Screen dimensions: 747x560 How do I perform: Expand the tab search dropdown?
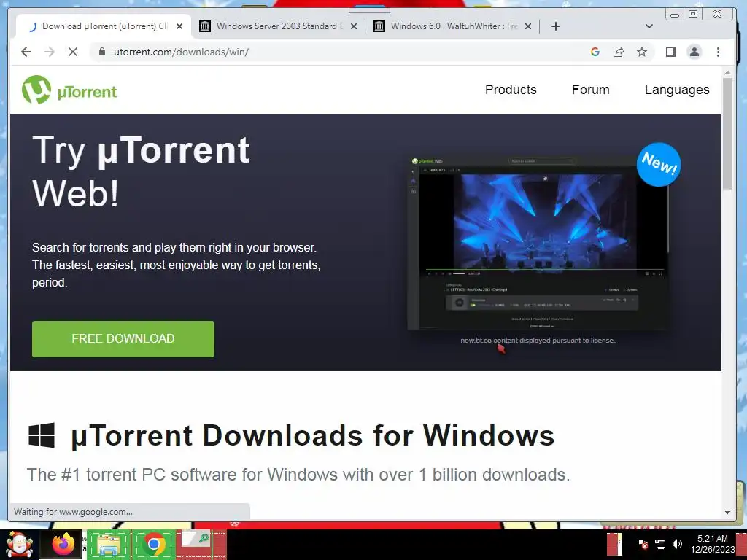tap(649, 26)
